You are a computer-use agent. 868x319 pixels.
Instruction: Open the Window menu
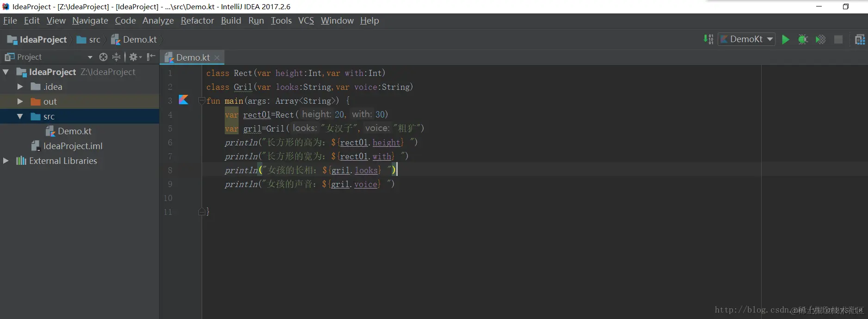[x=337, y=20]
